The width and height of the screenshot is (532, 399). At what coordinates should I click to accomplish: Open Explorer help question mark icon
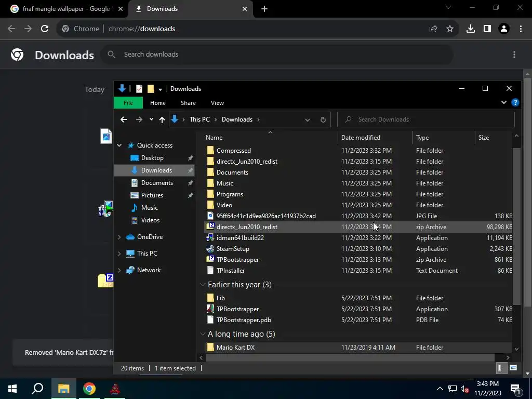point(515,102)
